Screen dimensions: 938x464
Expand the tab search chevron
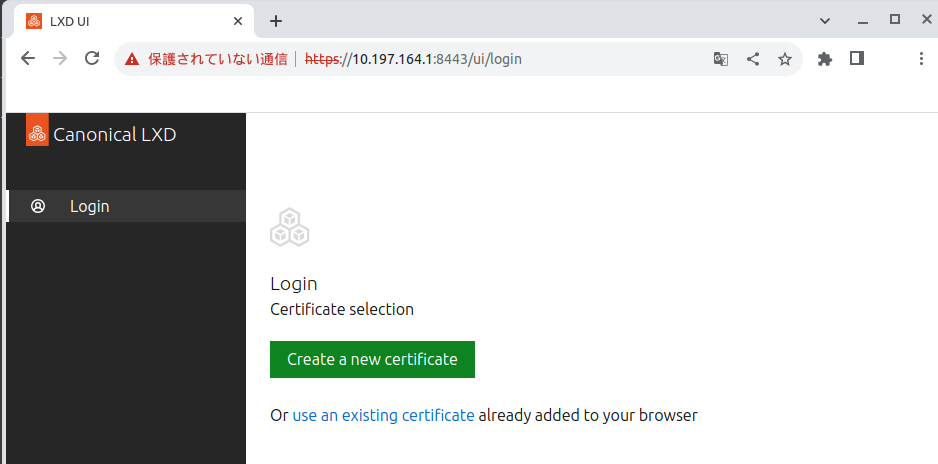[825, 22]
